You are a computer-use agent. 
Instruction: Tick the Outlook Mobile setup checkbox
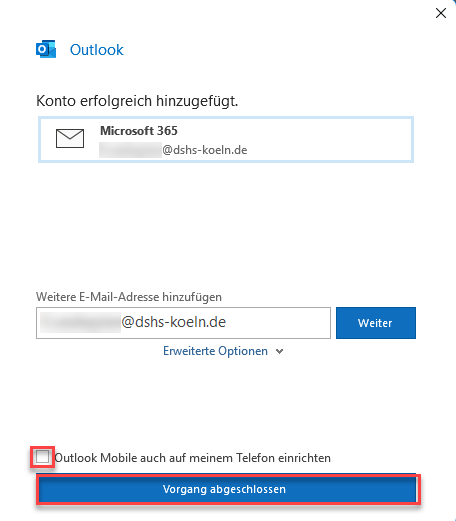point(42,457)
